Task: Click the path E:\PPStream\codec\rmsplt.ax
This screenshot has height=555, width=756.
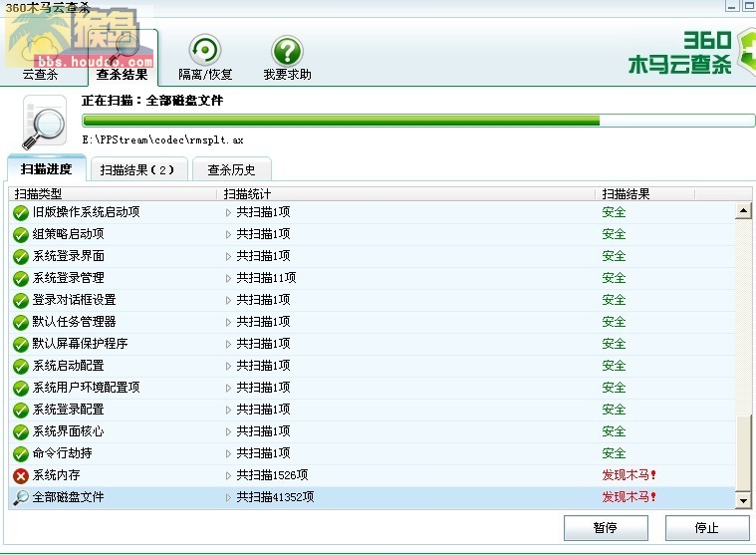Action: coord(163,140)
